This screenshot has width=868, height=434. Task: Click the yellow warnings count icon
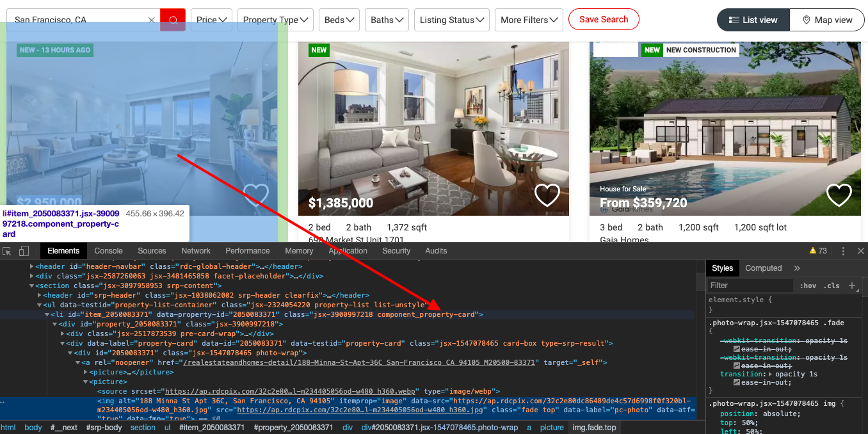coord(817,251)
